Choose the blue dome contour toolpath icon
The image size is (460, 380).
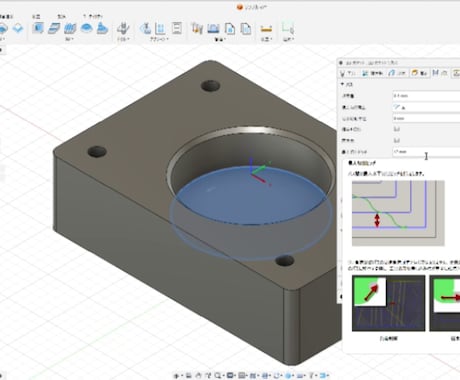[x=86, y=28]
